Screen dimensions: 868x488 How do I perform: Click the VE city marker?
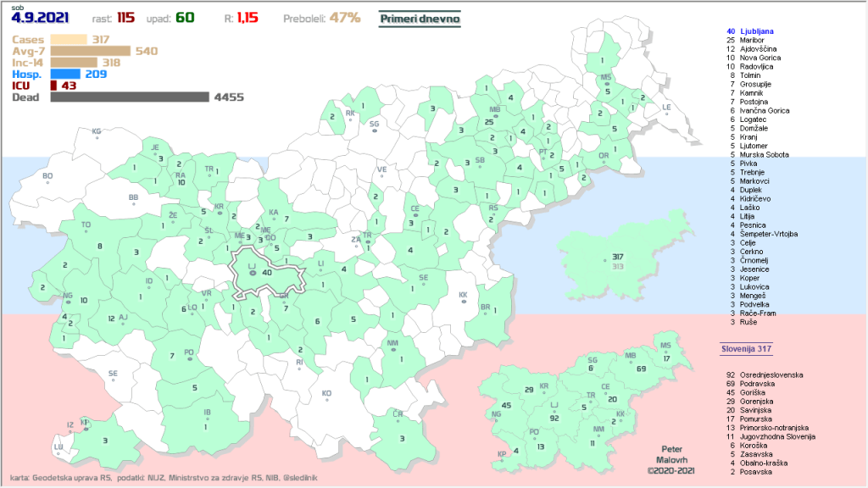pyautogui.click(x=381, y=174)
